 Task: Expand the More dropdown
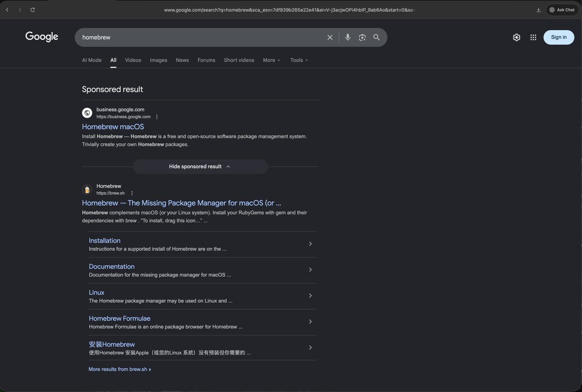click(271, 60)
